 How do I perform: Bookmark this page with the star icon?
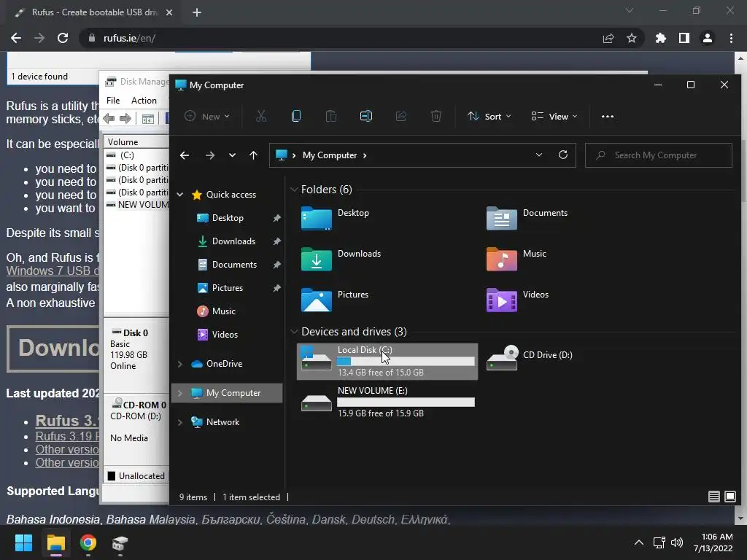tap(632, 38)
